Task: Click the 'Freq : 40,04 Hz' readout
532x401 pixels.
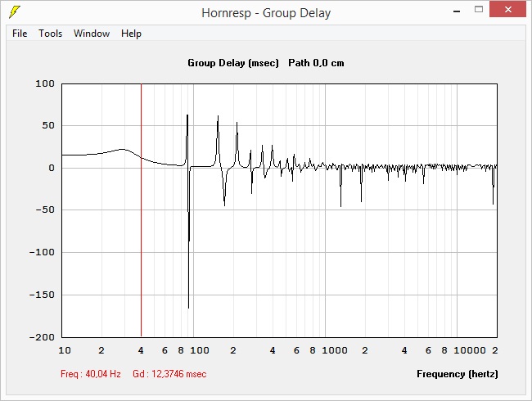Action: [91, 374]
